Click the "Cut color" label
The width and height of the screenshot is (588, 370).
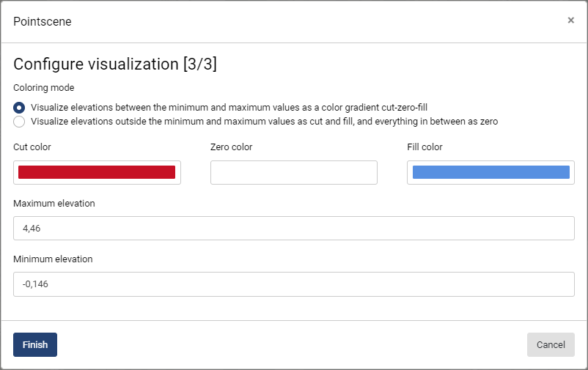pos(32,147)
